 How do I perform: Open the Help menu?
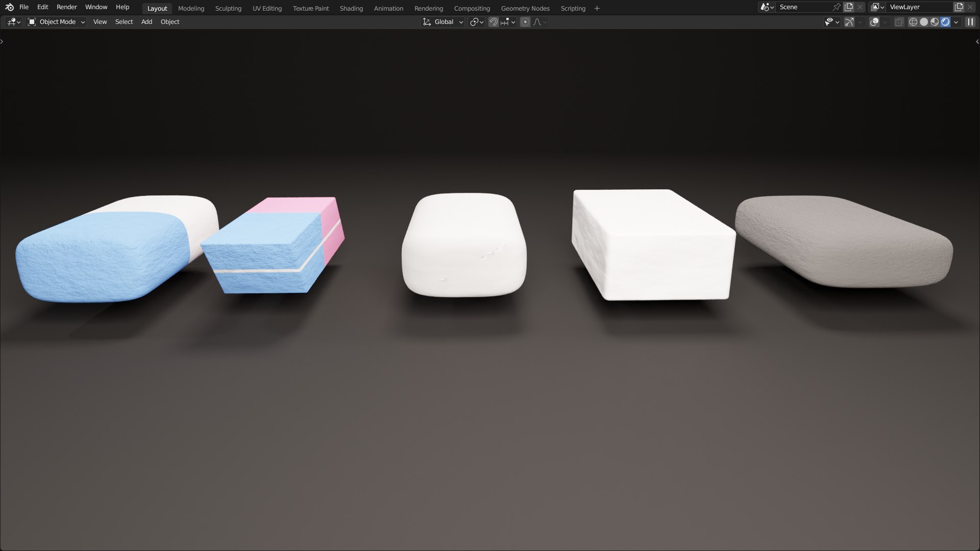122,7
